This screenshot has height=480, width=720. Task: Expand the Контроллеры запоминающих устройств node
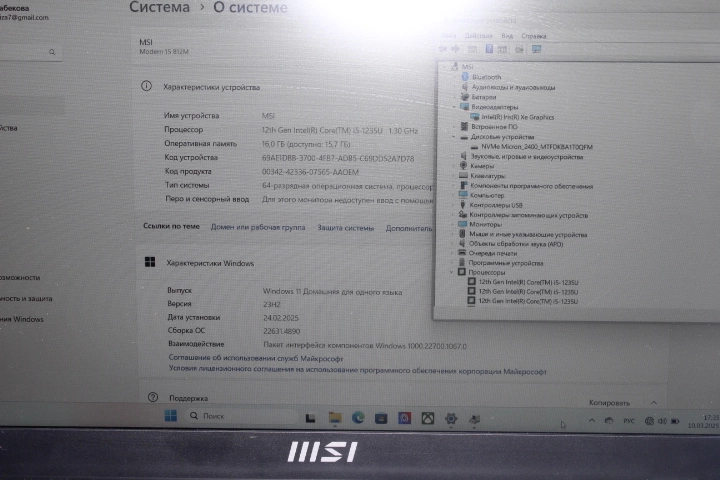tap(452, 215)
